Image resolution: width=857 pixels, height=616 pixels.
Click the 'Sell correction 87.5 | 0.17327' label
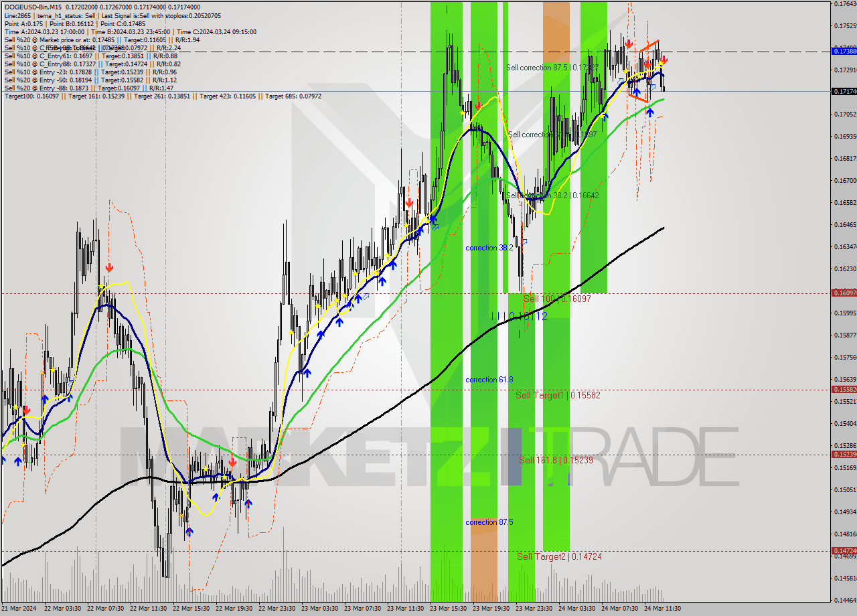point(552,68)
